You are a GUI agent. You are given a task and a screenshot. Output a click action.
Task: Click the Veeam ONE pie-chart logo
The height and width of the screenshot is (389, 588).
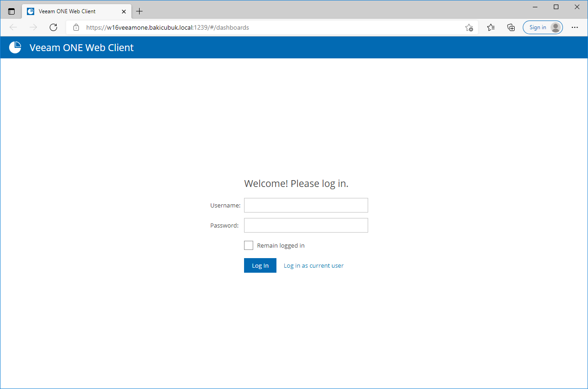(x=15, y=47)
